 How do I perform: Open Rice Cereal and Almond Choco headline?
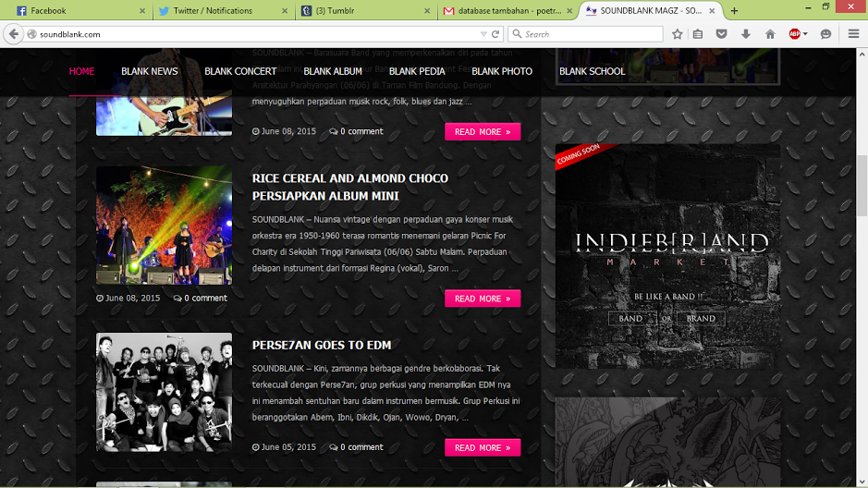349,187
